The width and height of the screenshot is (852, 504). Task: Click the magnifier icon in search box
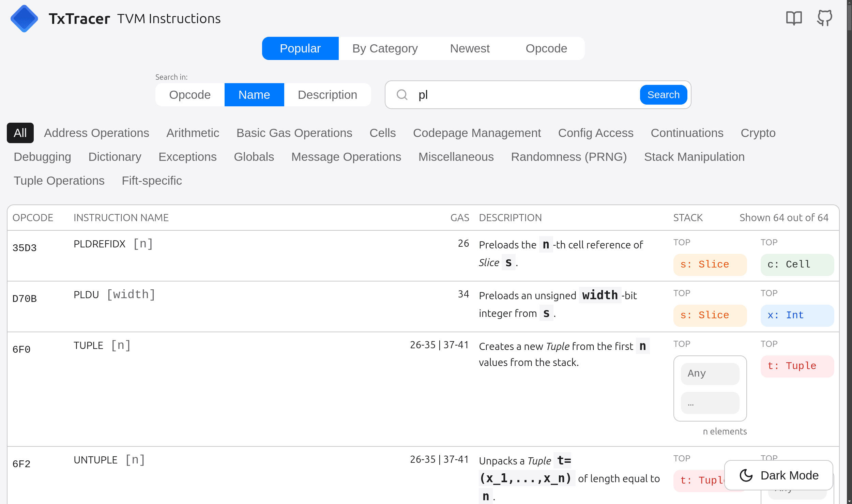[x=402, y=95]
